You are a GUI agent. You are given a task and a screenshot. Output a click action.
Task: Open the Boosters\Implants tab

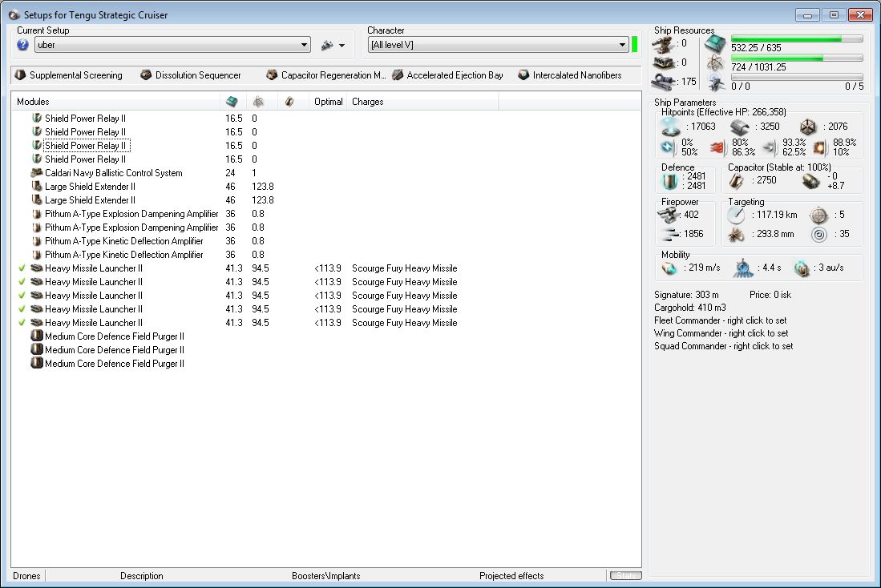tap(326, 576)
